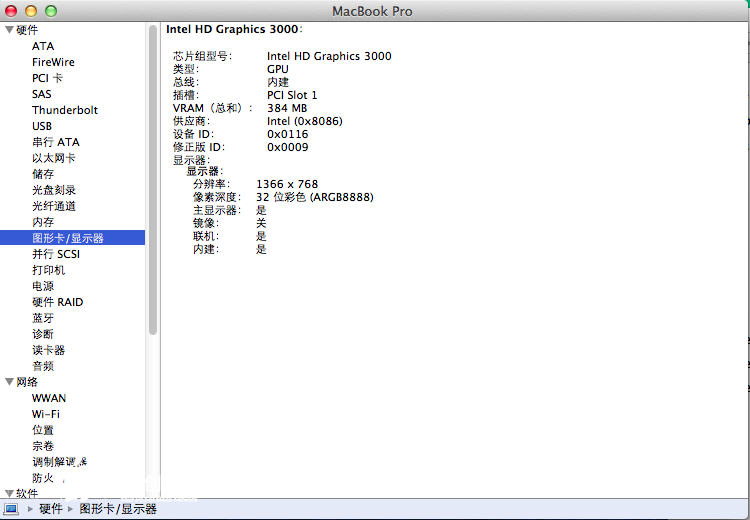Click 硬件 in the bottom path bar
This screenshot has width=750, height=520.
click(51, 509)
